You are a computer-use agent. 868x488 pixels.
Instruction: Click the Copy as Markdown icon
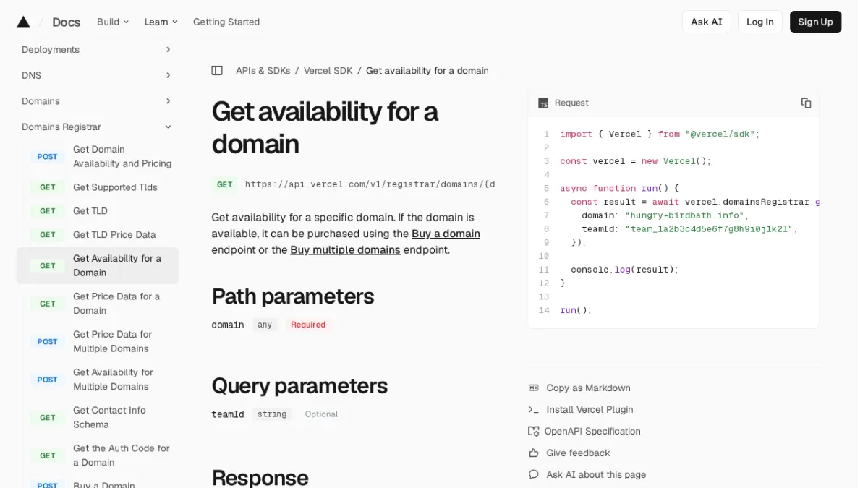[534, 388]
